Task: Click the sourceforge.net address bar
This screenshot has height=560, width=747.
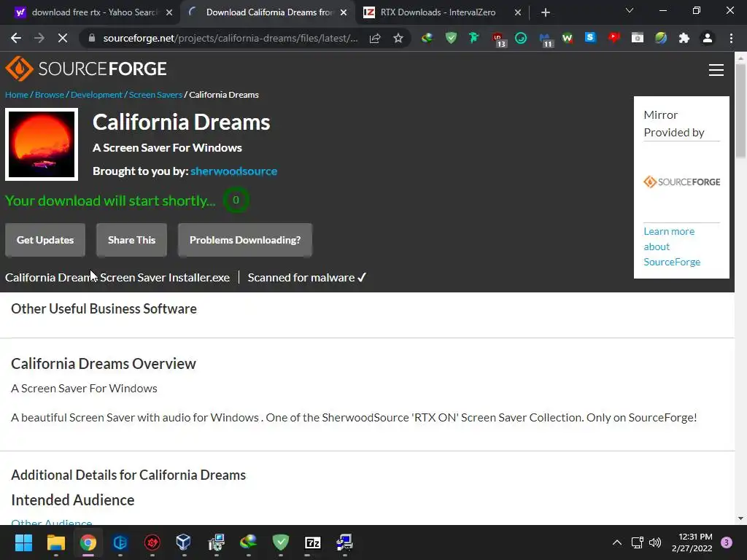Action: [x=230, y=38]
